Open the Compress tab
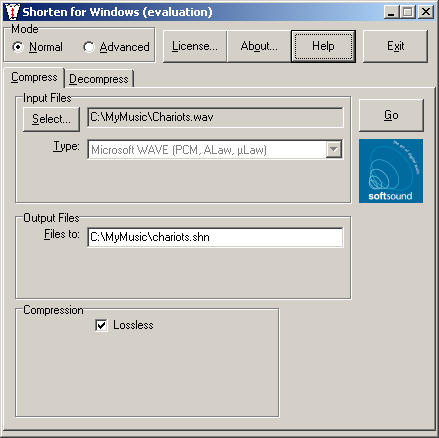The image size is (439, 438). (34, 77)
